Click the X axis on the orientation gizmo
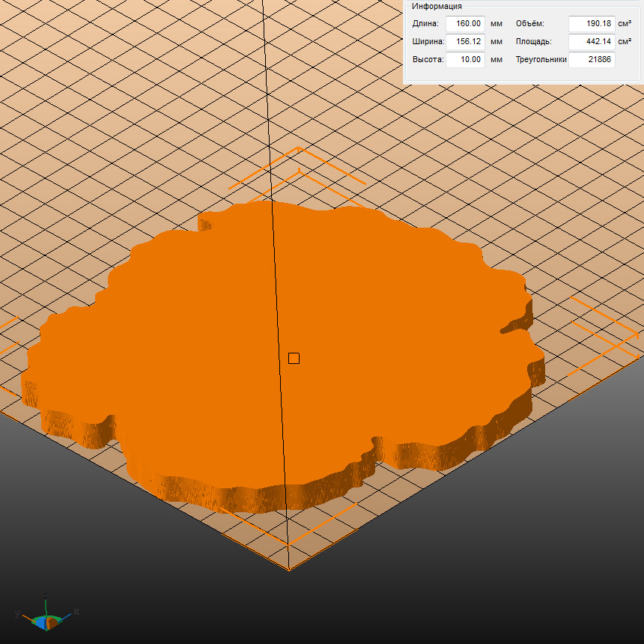644x644 pixels. pyautogui.click(x=76, y=612)
